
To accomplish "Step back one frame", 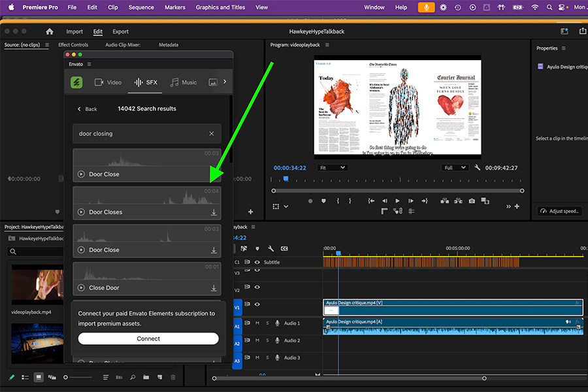I will coord(384,201).
